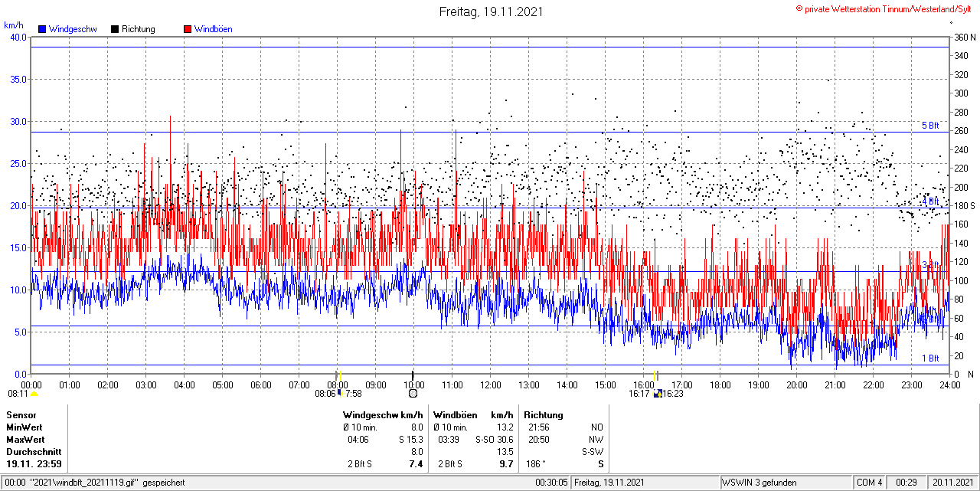The width and height of the screenshot is (980, 491).
Task: Click the COM 4 status bar entry
Action: pos(870,483)
